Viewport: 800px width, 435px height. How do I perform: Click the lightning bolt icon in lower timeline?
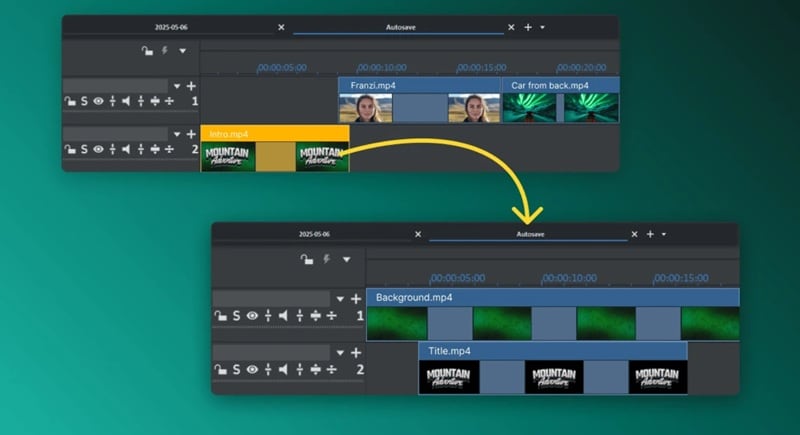pos(327,260)
